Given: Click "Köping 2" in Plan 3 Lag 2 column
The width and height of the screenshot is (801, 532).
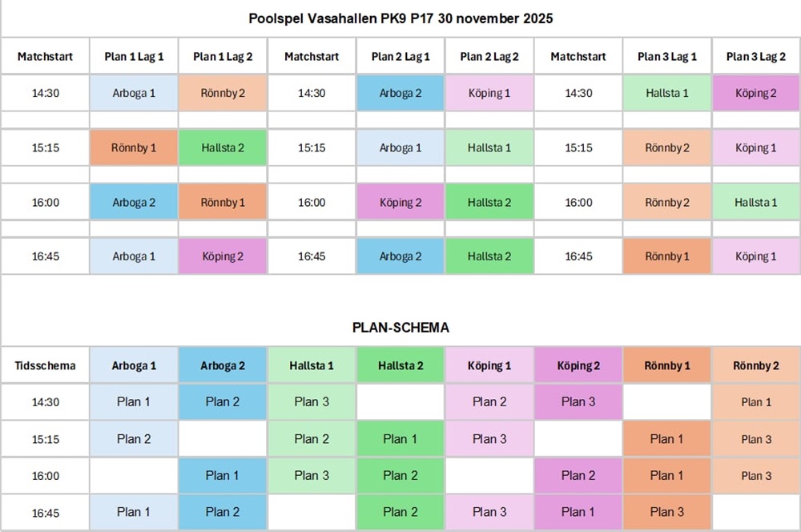Looking at the screenshot, I should point(756,93).
